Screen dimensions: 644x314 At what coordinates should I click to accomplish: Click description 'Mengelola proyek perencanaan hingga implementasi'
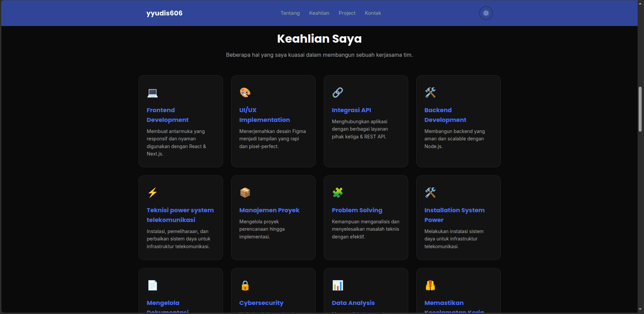(262, 229)
